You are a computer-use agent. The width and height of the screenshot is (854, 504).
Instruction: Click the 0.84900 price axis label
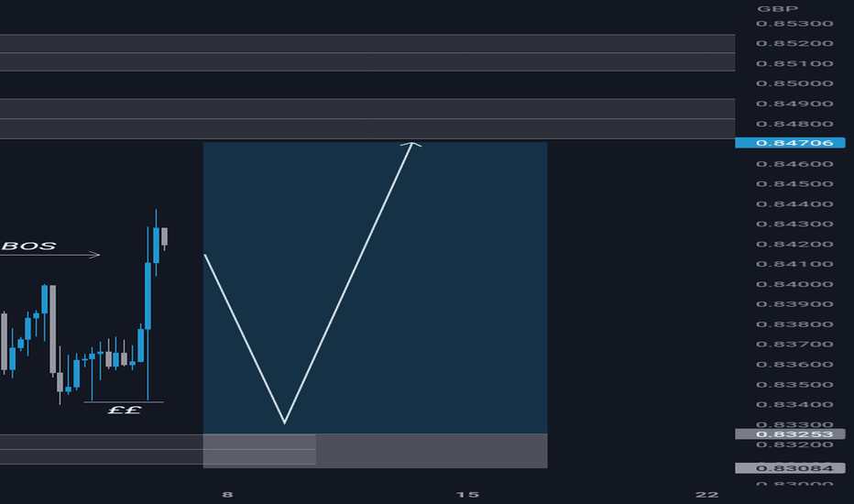[794, 104]
